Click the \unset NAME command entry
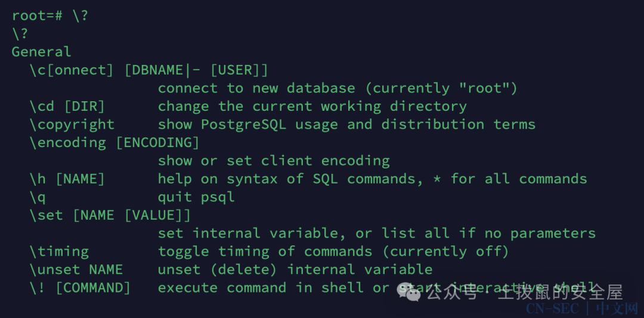The image size is (644, 318). pos(76,269)
